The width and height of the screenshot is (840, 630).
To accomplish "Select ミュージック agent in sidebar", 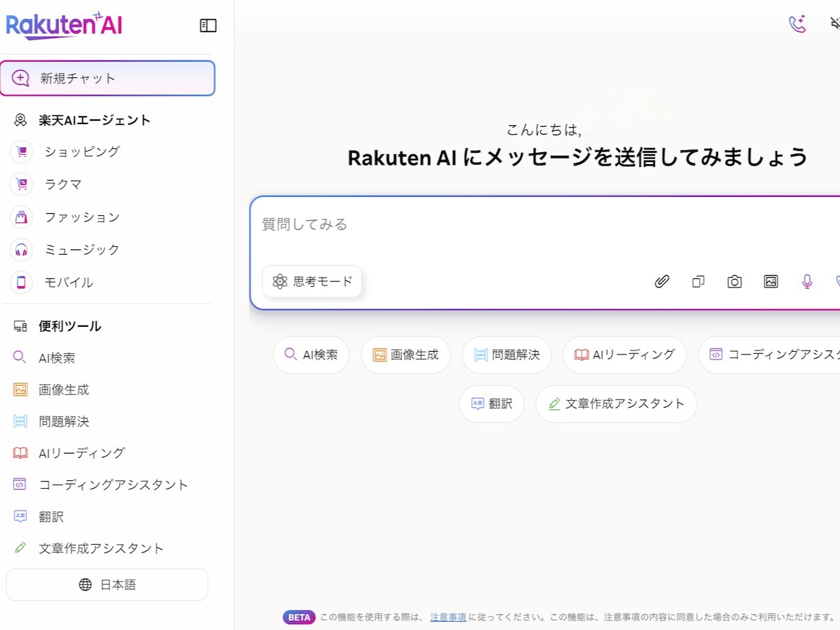I will point(81,249).
